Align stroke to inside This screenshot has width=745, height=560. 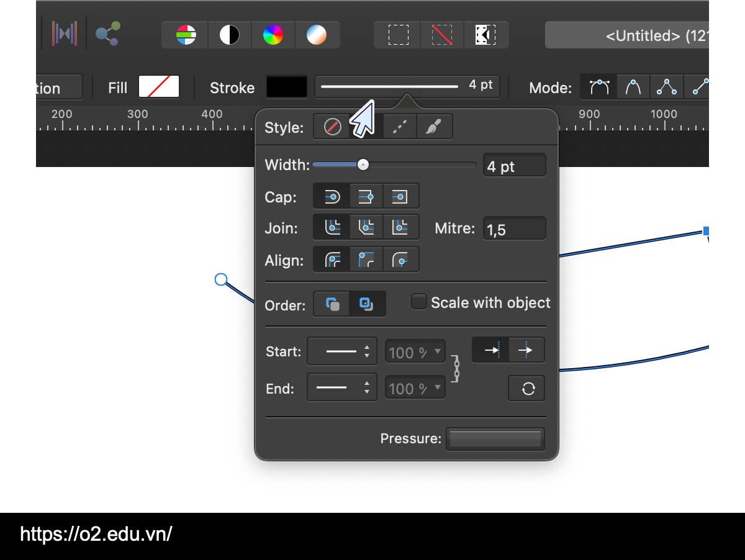click(366, 260)
